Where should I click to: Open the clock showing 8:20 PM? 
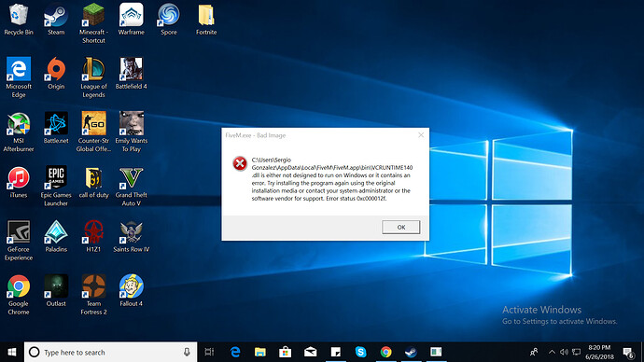599,352
